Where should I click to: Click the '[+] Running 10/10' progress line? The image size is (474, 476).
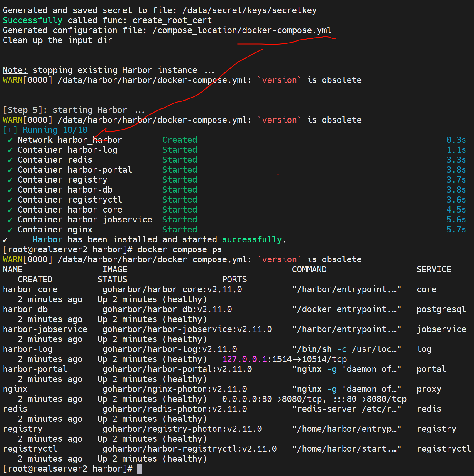[x=45, y=130]
